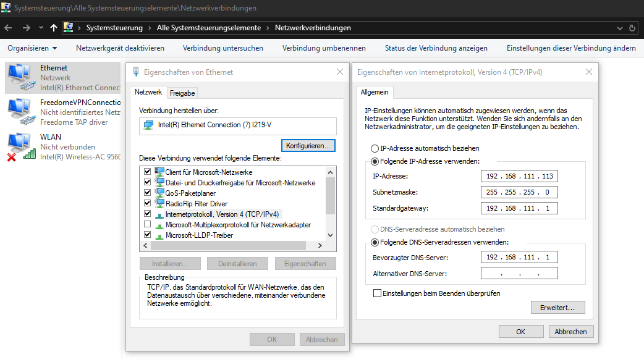Open recent locations dropdown arrow
The width and height of the screenshot is (644, 362).
[x=41, y=28]
